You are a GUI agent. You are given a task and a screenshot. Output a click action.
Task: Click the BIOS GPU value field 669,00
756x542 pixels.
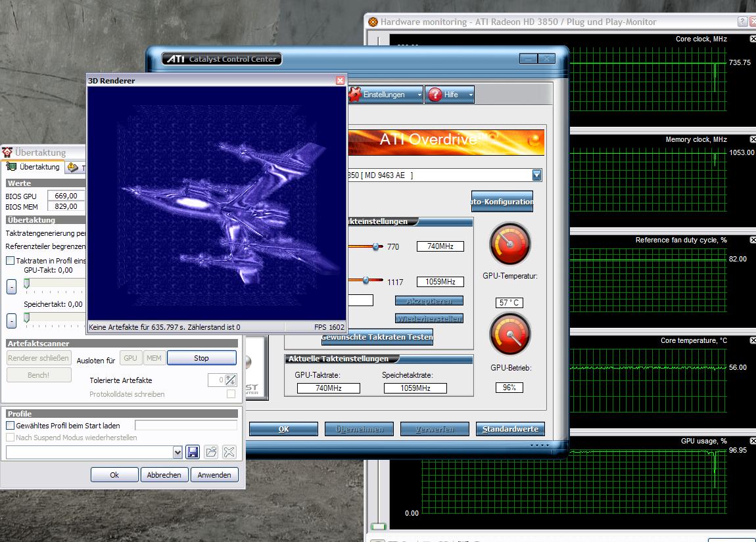pos(66,196)
